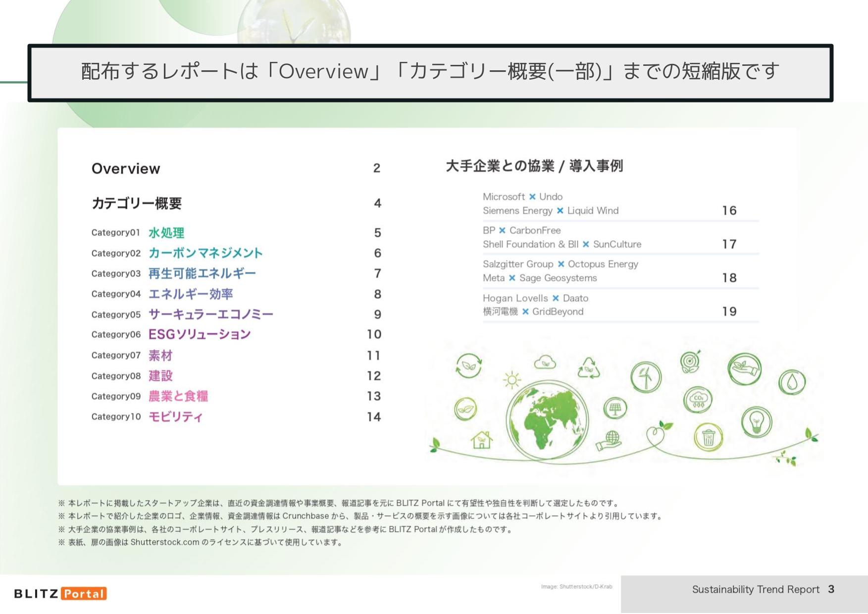
Task: Click the Salzgitter Group × Octopus Energy line
Action: [x=561, y=264]
